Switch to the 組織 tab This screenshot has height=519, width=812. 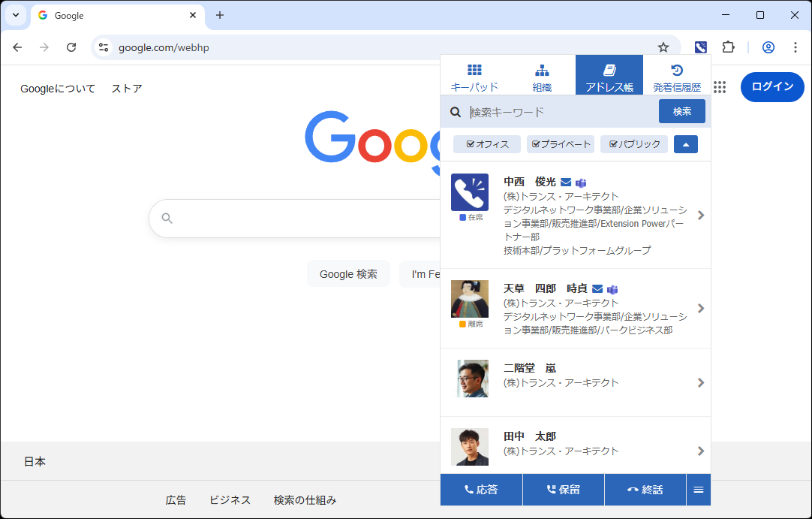tap(542, 74)
